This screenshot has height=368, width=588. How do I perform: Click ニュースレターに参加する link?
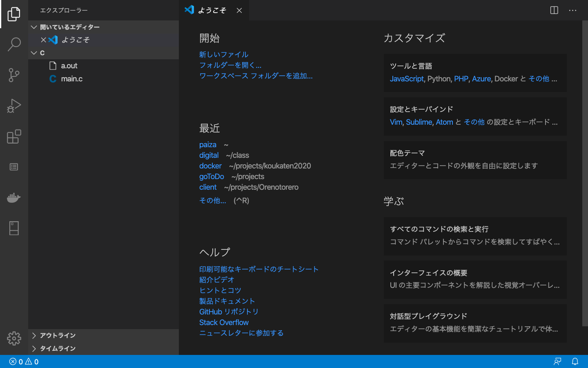coord(241,333)
